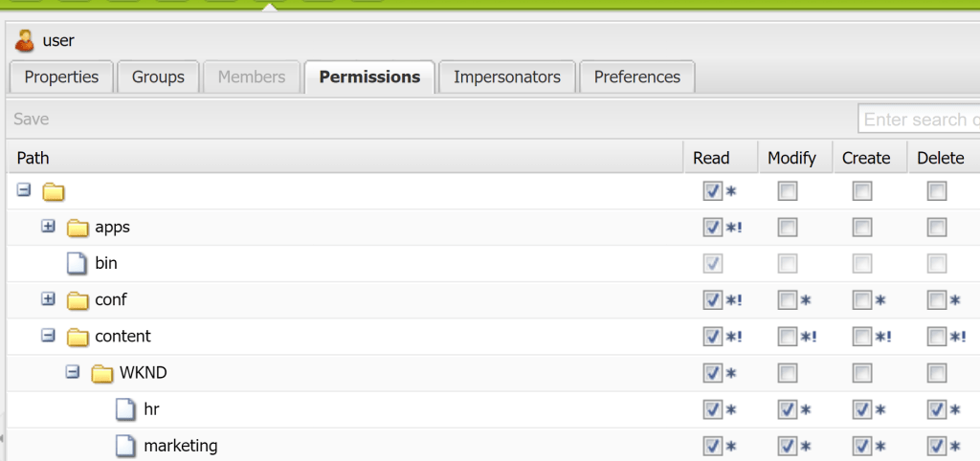This screenshot has width=980, height=461.
Task: Click the marketing page icon
Action: coord(126,446)
